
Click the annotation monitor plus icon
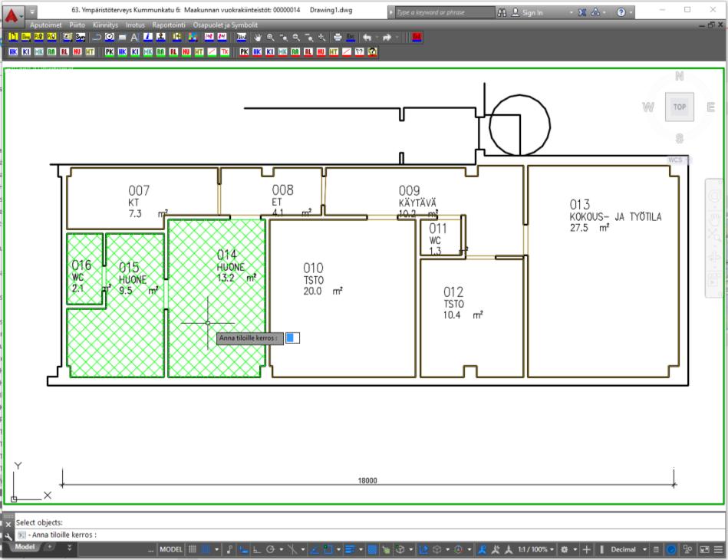[x=586, y=550]
